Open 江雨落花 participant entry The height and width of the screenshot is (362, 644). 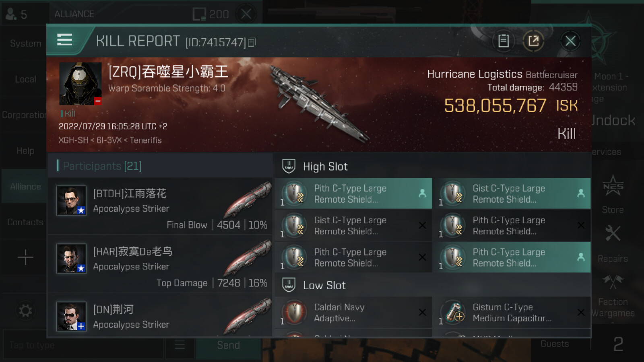pyautogui.click(x=160, y=207)
